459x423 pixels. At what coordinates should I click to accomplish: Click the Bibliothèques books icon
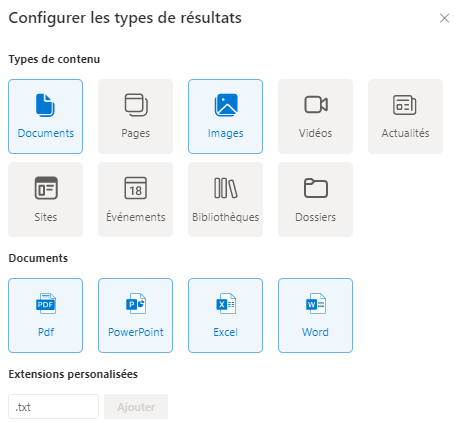pyautogui.click(x=226, y=188)
